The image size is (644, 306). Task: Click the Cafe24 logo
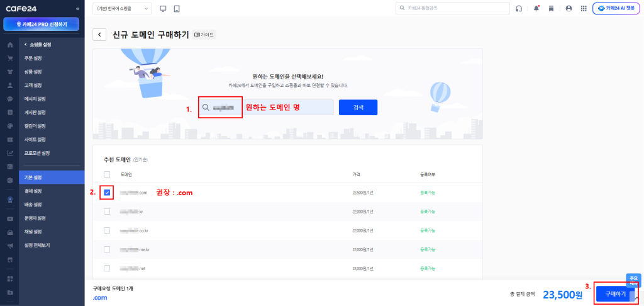(x=21, y=9)
